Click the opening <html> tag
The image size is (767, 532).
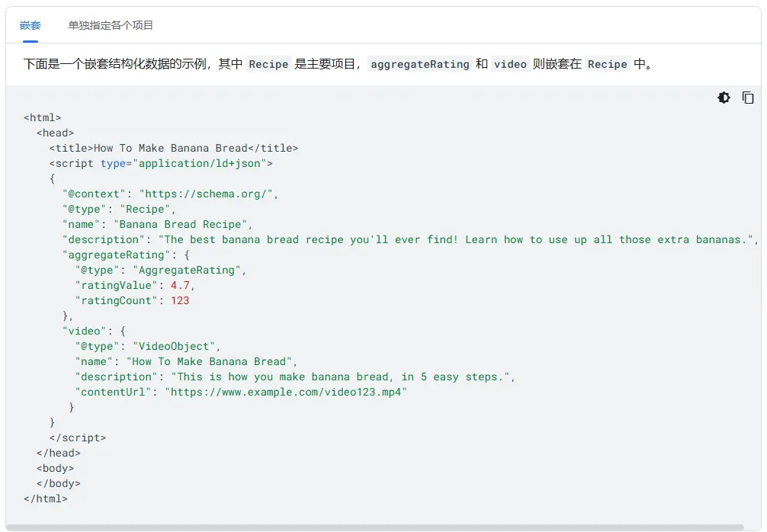tap(43, 118)
